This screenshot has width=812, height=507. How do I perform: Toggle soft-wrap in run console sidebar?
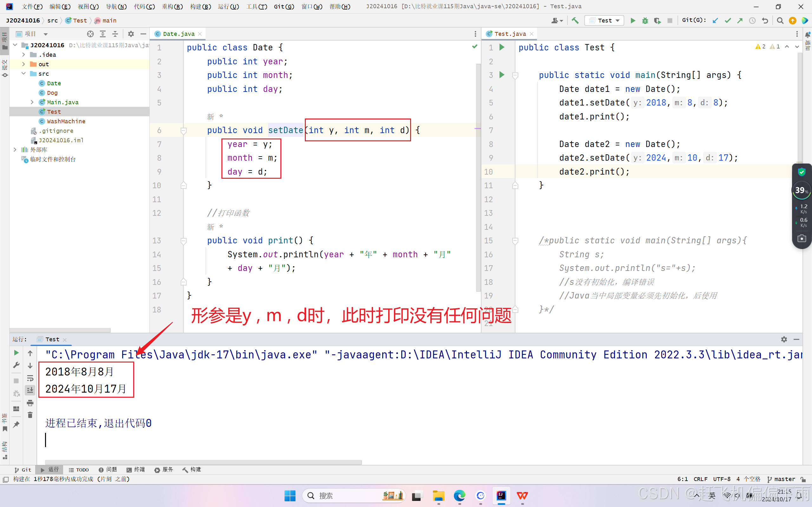[30, 378]
